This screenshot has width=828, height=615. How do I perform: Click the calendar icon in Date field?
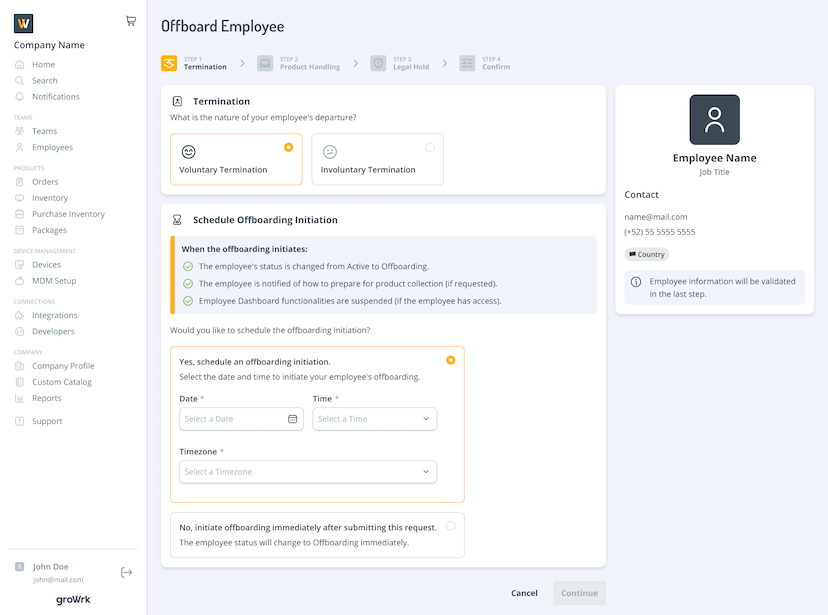tap(293, 419)
